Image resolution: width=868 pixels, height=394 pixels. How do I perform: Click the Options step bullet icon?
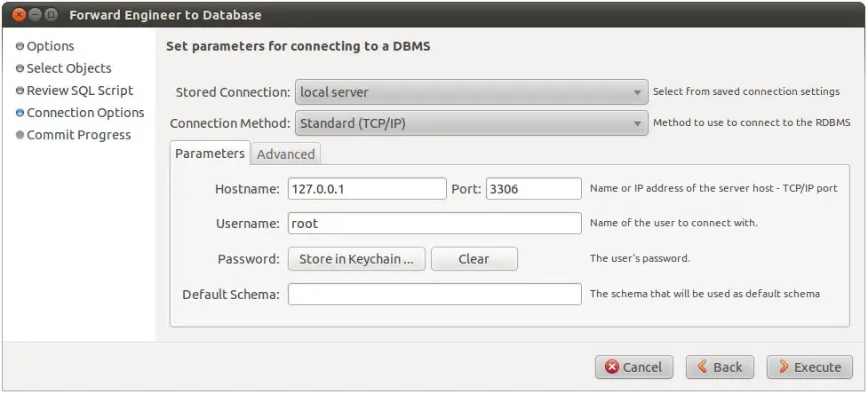[x=20, y=47]
